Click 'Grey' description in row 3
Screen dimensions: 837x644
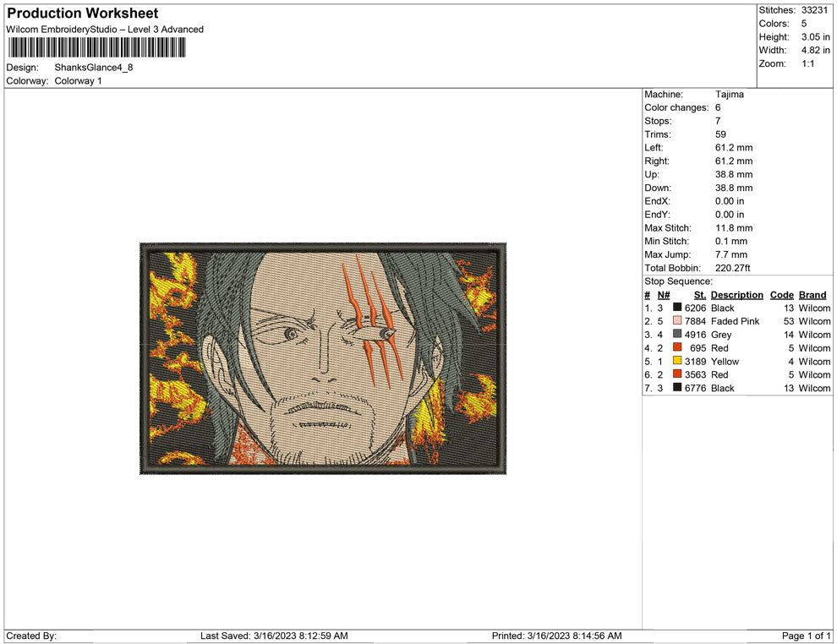(721, 335)
